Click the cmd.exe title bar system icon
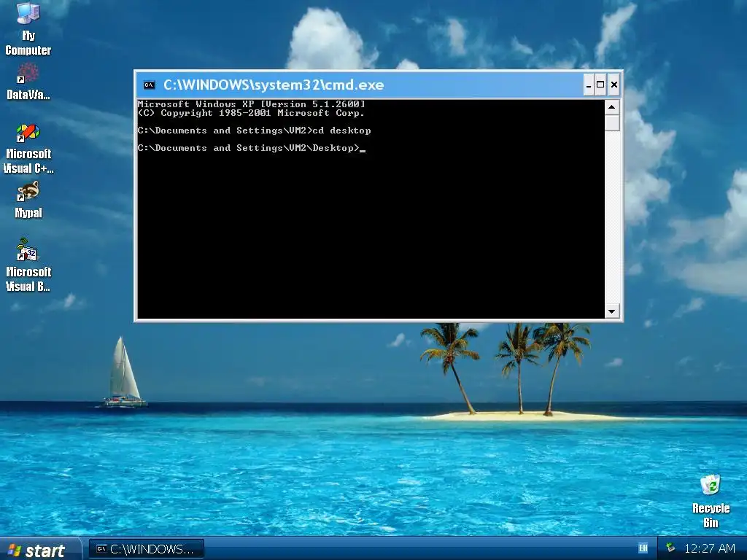This screenshot has height=560, width=747. 149,85
